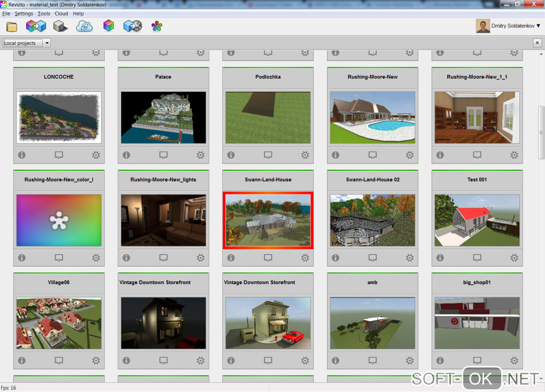Click the user avatar photo
Image resolution: width=545 pixels, height=392 pixels.
[483, 26]
